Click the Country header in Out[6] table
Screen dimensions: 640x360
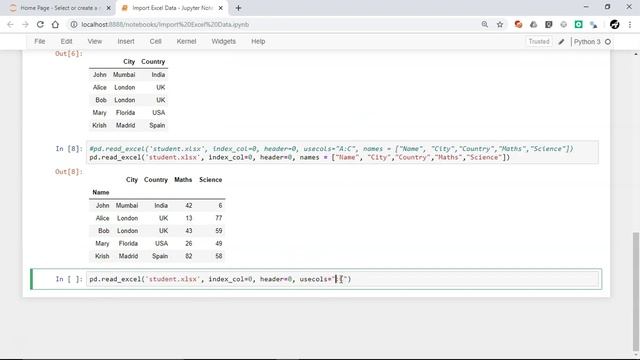[153, 62]
